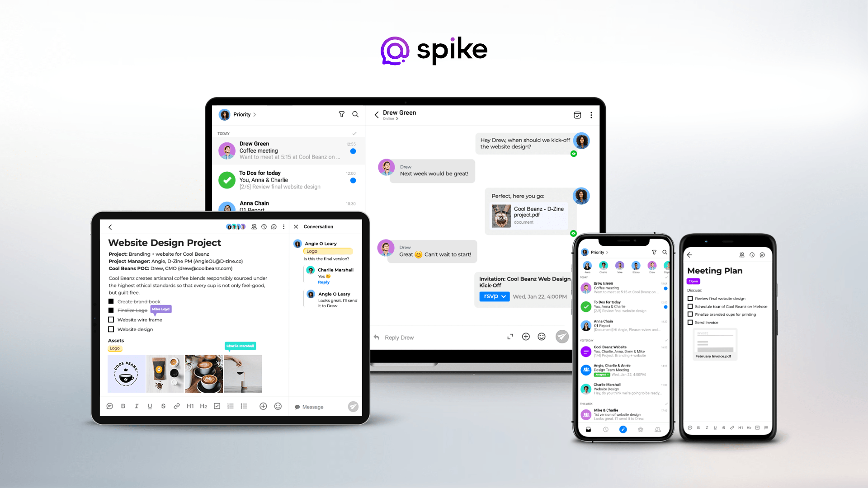868x488 pixels.
Task: Click the Cool Beanz Logo asset thumbnail
Action: [x=126, y=374]
